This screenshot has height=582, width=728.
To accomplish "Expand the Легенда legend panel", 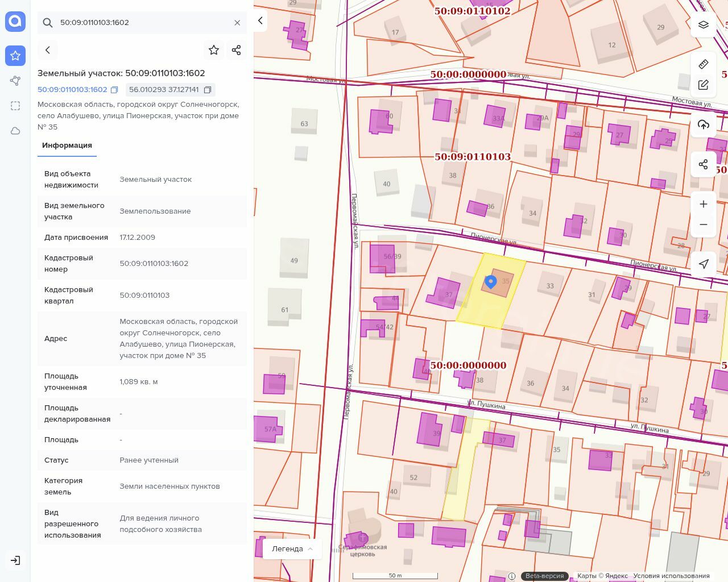I will click(x=292, y=549).
